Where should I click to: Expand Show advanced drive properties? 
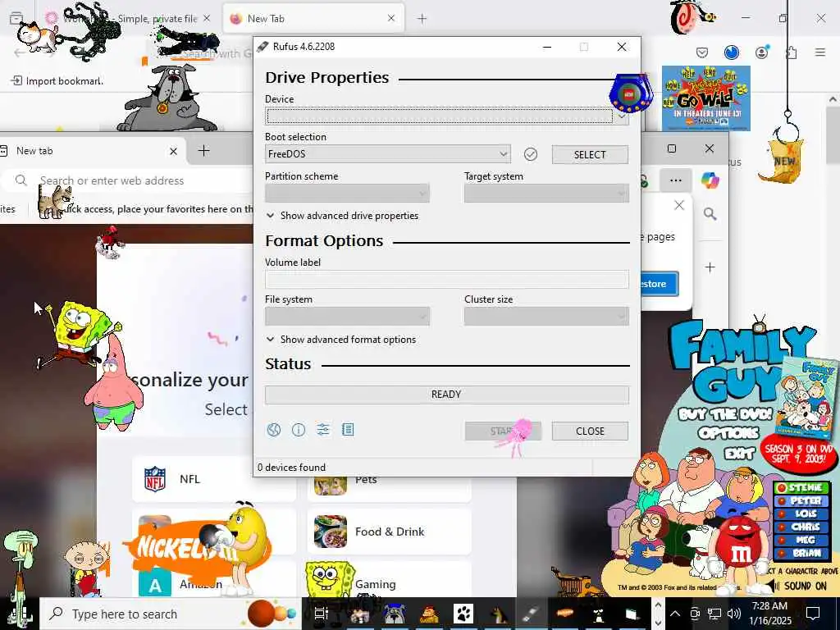[342, 216]
